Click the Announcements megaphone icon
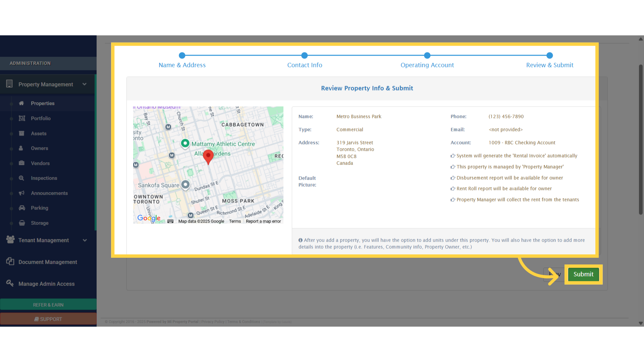The width and height of the screenshot is (644, 362). 22,193
